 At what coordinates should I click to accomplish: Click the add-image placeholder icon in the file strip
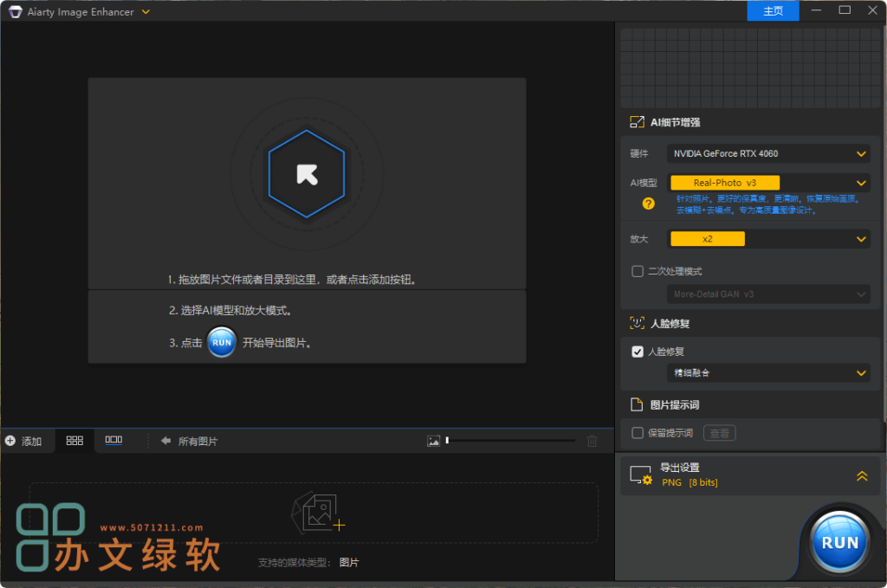click(x=318, y=514)
